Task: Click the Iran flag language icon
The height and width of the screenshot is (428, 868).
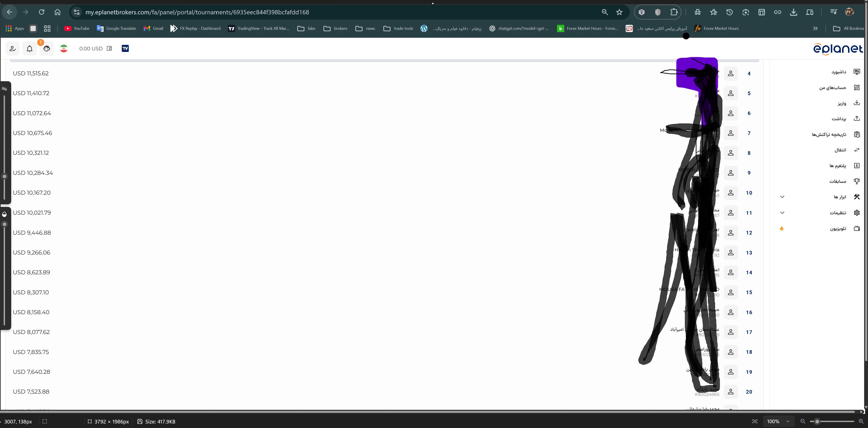Action: 64,48
